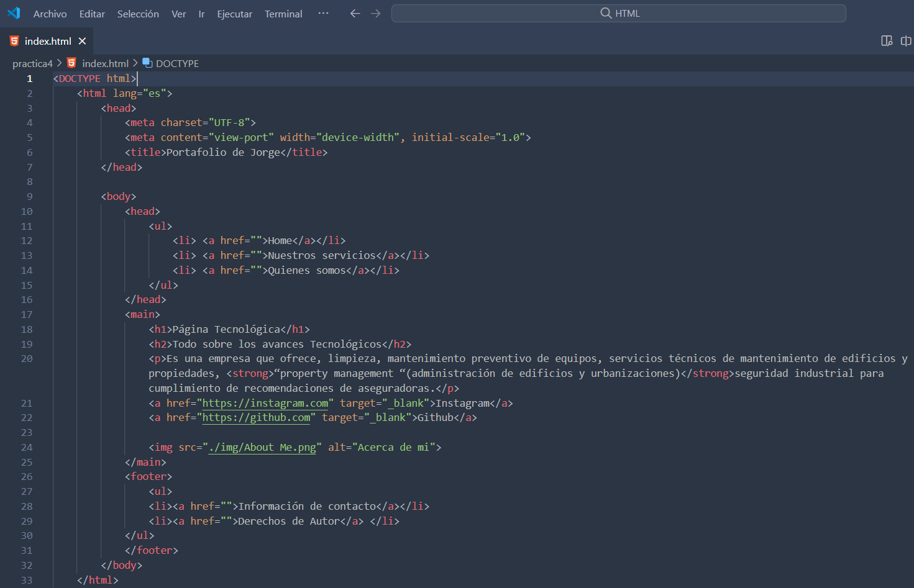Show more menus via ellipsis
This screenshot has height=588, width=914.
(323, 13)
